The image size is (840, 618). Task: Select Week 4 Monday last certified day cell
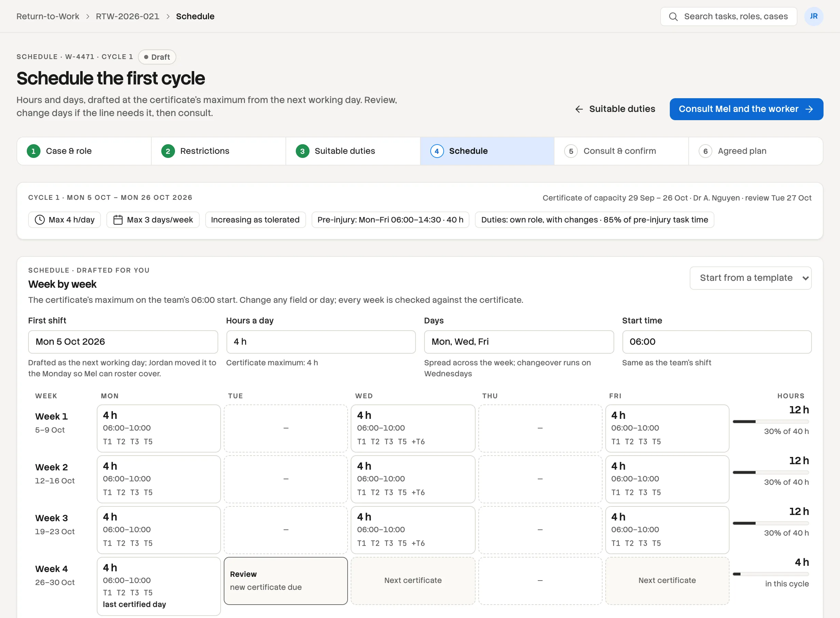(x=159, y=586)
